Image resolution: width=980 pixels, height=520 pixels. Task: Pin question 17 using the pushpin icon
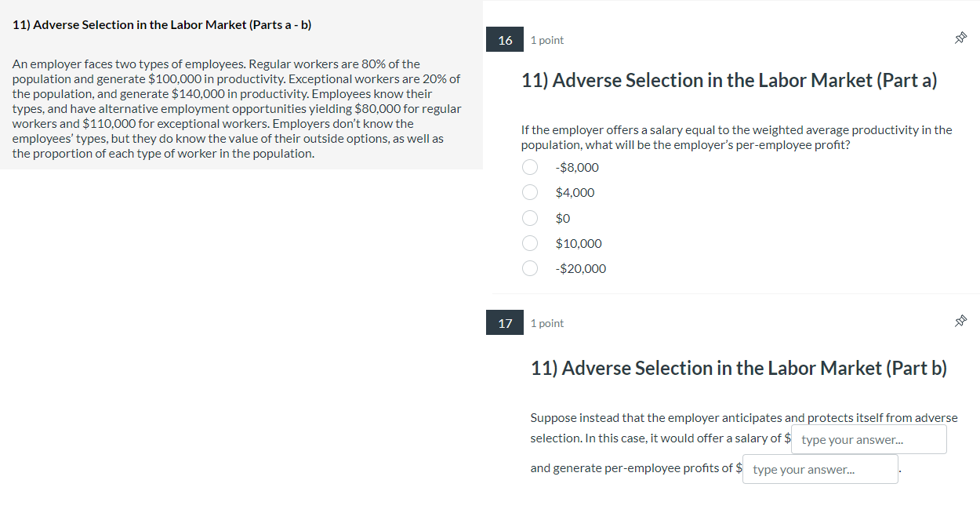tap(960, 321)
